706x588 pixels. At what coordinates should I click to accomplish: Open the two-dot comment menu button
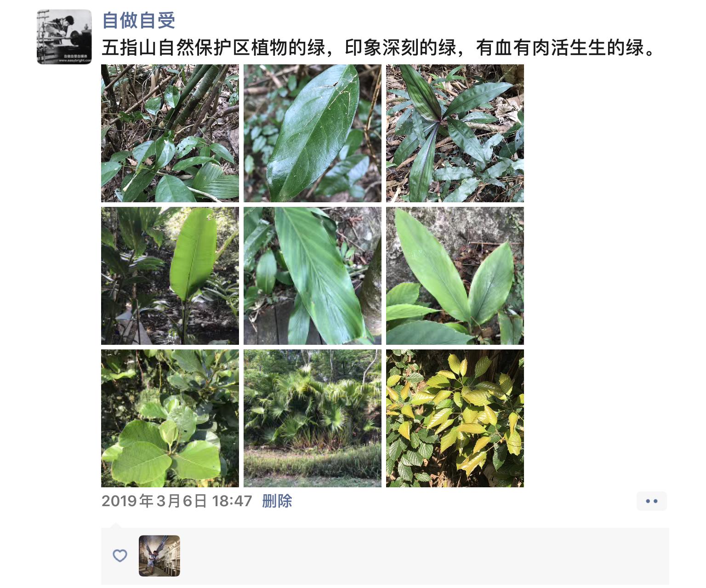(x=652, y=501)
